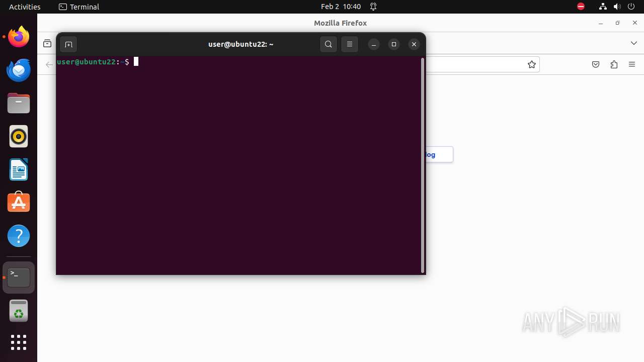Open LibreOffice Writer from the dock

click(19, 169)
